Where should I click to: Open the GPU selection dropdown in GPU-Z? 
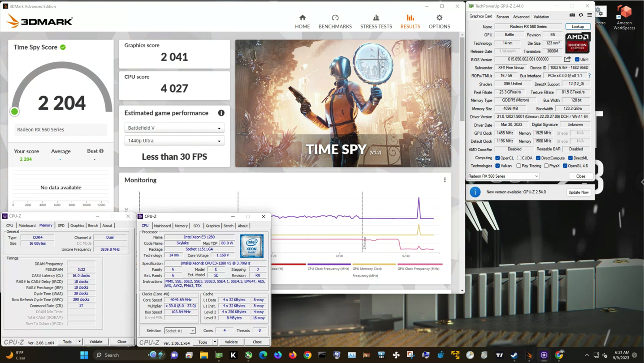pos(503,176)
